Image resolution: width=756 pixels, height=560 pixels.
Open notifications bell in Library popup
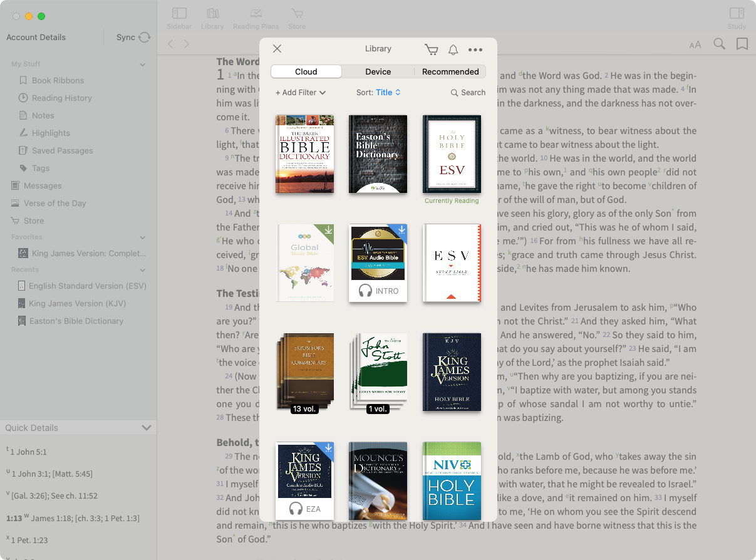(453, 49)
